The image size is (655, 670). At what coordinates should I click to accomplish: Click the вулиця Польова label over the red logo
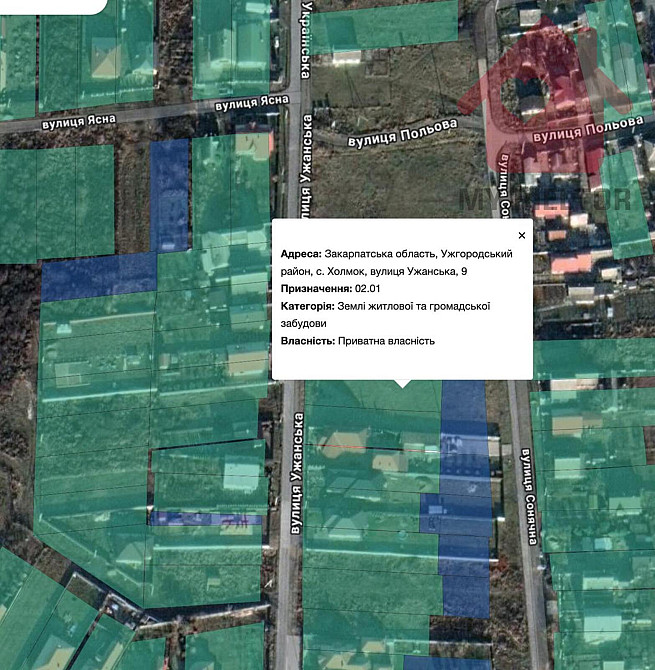click(586, 121)
